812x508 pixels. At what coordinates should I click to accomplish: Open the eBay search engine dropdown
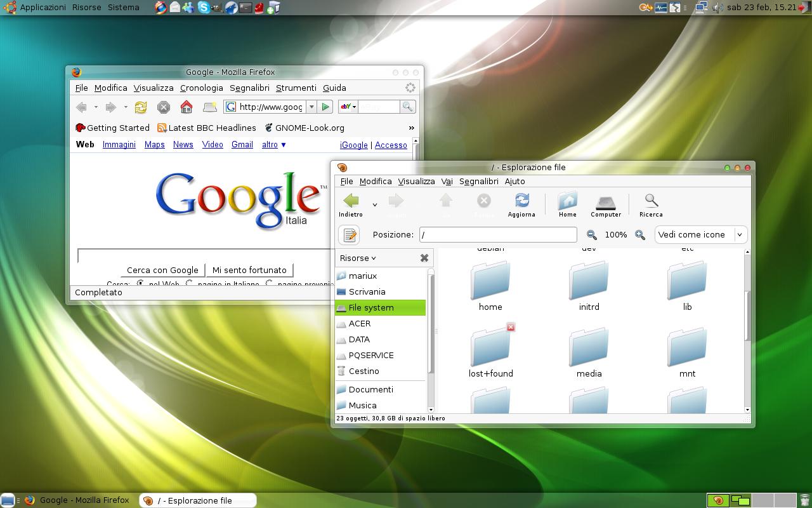pyautogui.click(x=348, y=107)
